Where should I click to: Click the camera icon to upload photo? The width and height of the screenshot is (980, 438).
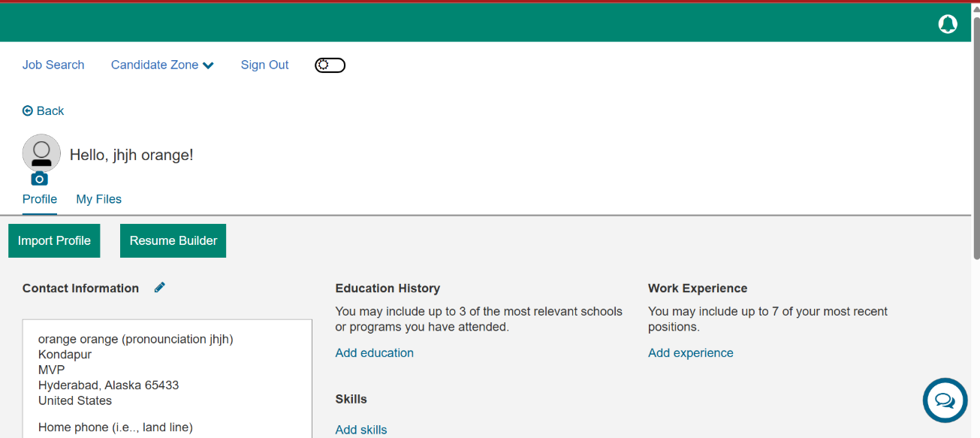(39, 179)
